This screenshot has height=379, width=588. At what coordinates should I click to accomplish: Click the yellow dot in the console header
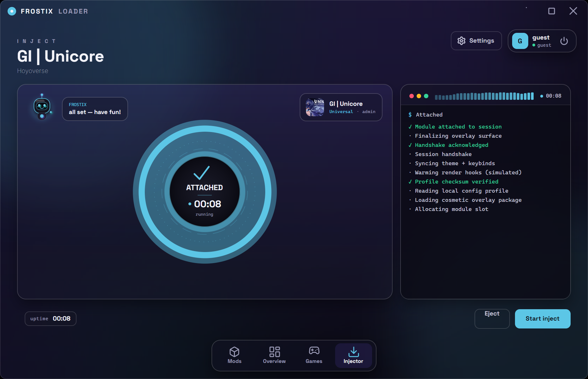(x=419, y=96)
